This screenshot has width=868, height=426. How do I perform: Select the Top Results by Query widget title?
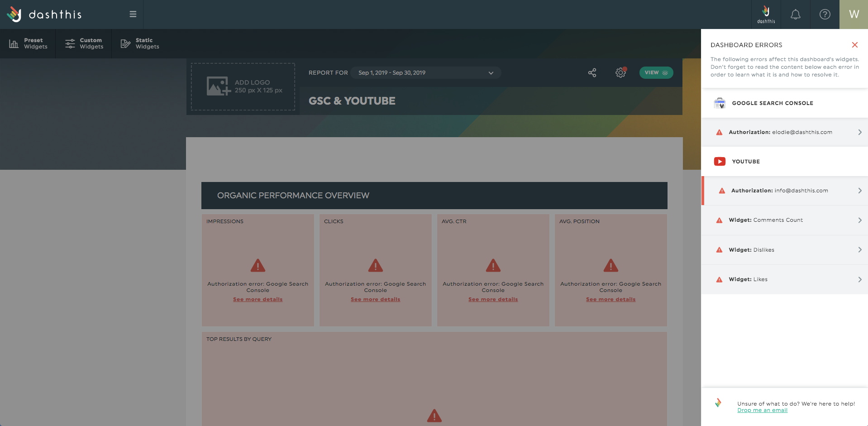pyautogui.click(x=239, y=339)
